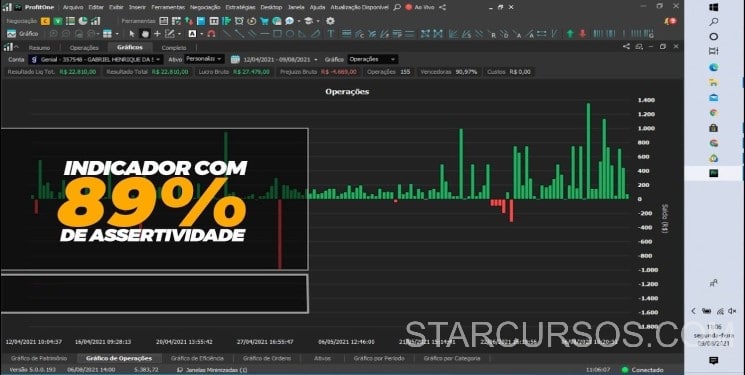Select the hand pan tool
The image size is (745, 375).
tap(145, 34)
